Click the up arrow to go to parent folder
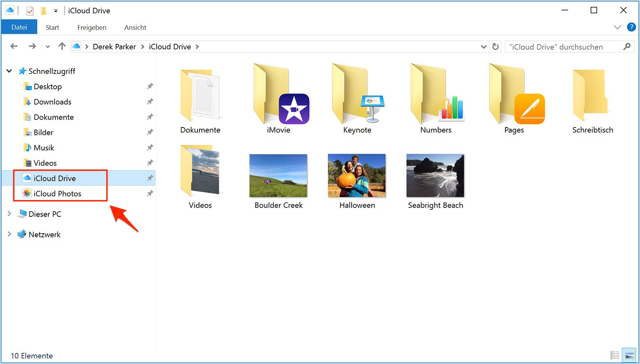This screenshot has height=364, width=640. tap(62, 46)
